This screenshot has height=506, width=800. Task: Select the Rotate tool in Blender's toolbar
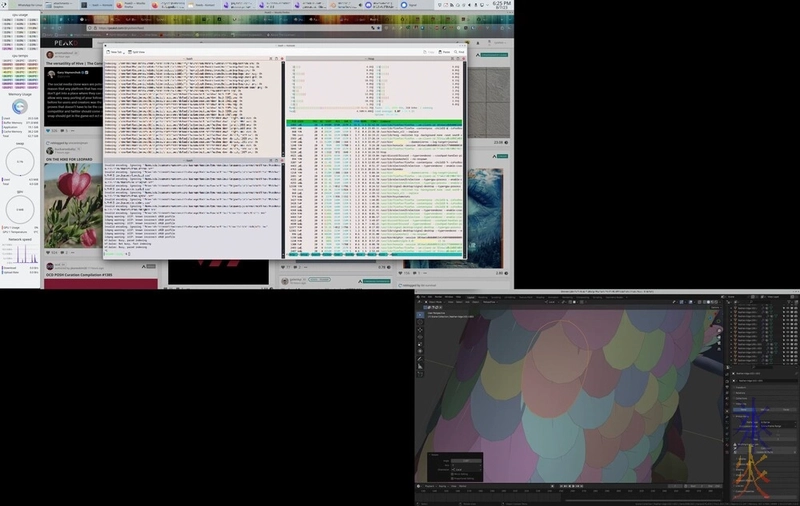pos(420,336)
